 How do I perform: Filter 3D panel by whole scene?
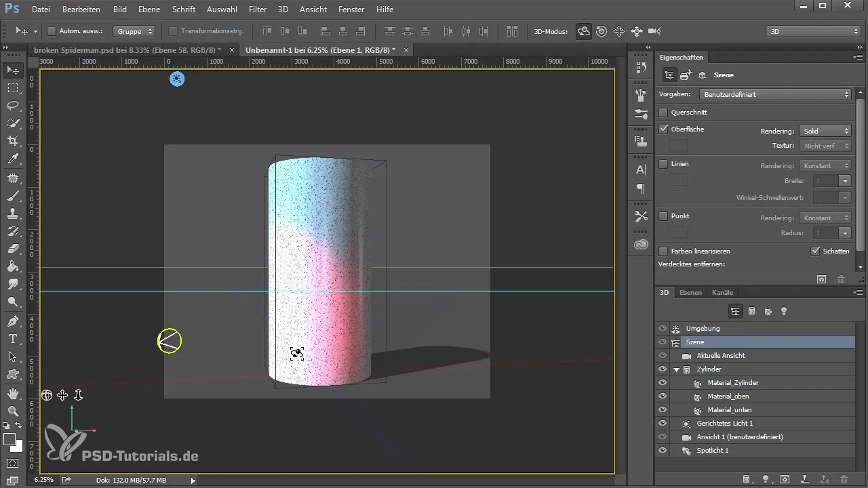coord(734,311)
